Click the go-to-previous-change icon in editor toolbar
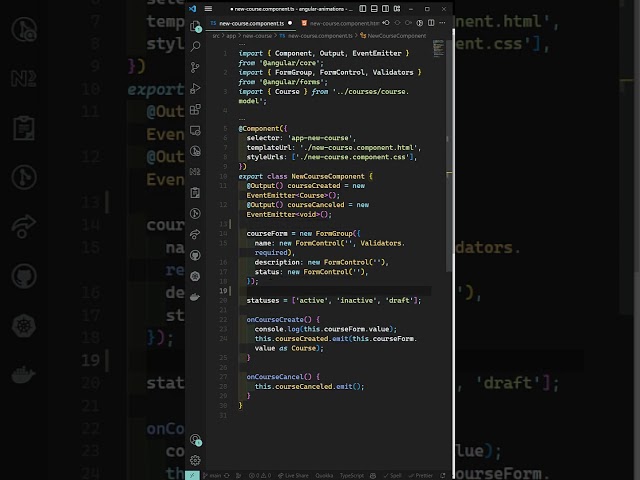640x480 pixels. [x=386, y=23]
